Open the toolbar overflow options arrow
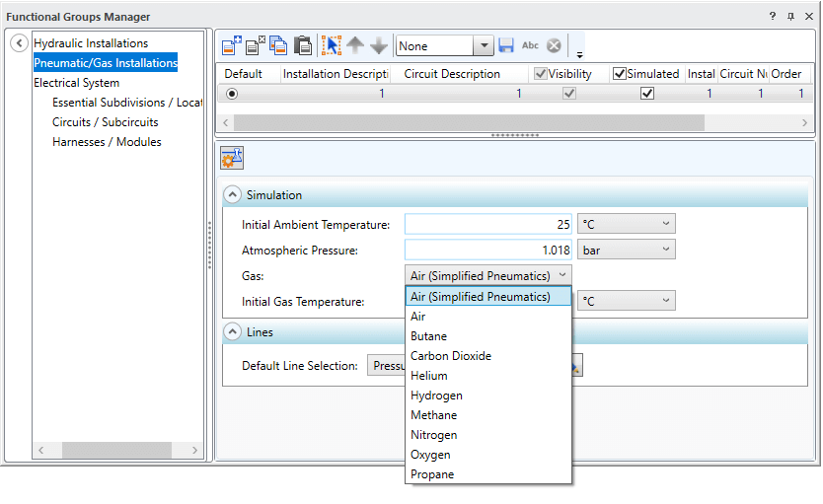Screen dimensions: 823x504 579,54
